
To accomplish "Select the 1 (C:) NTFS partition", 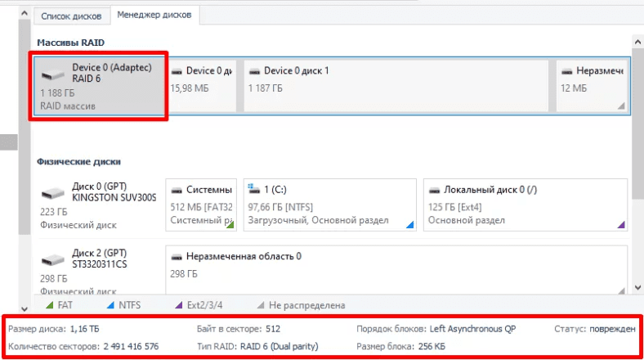I will tap(330, 205).
